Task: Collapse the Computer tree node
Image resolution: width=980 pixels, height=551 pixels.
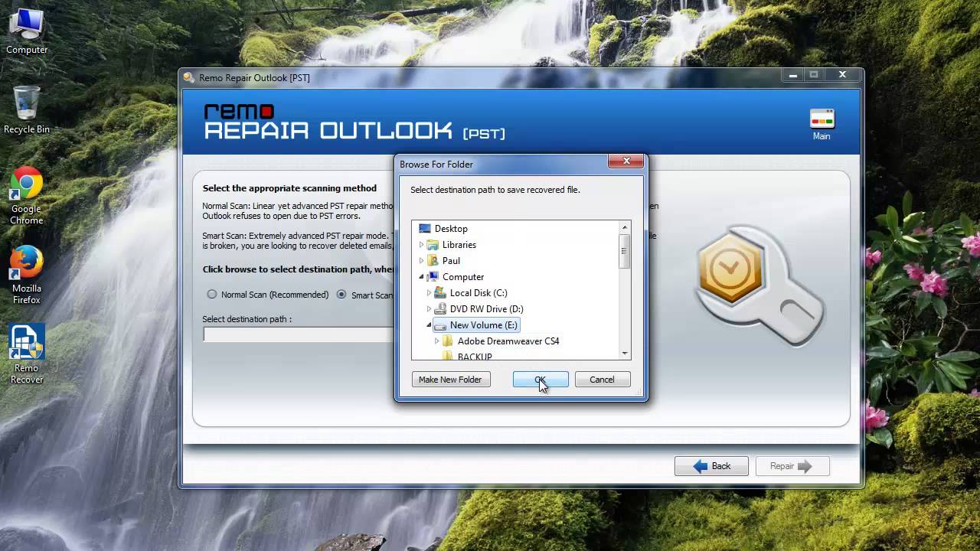Action: click(421, 276)
